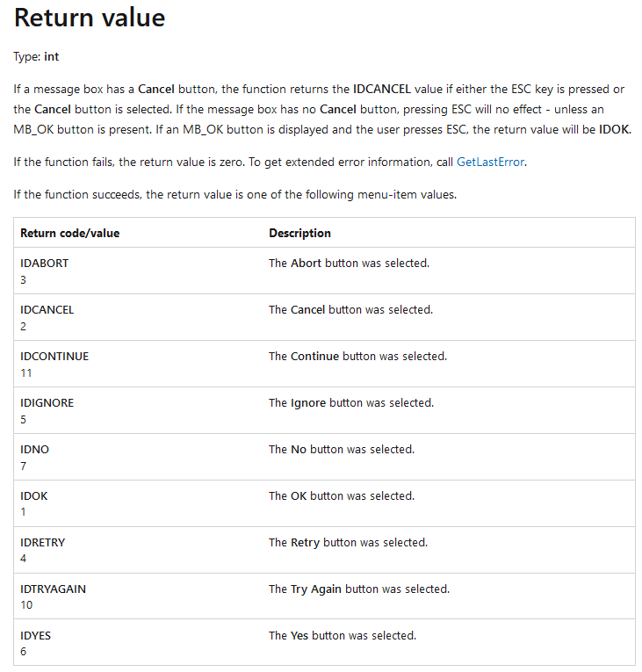The image size is (642, 672).
Task: Click the Description column header
Action: (x=299, y=233)
